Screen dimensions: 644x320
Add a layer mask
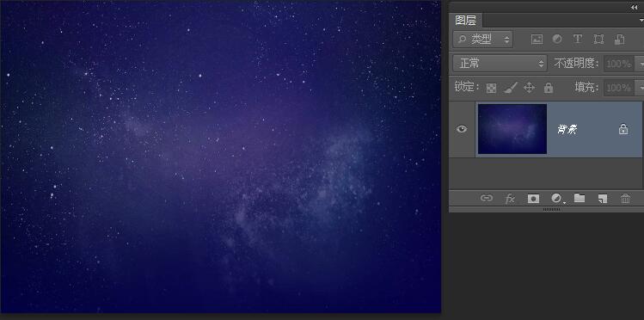(x=533, y=199)
